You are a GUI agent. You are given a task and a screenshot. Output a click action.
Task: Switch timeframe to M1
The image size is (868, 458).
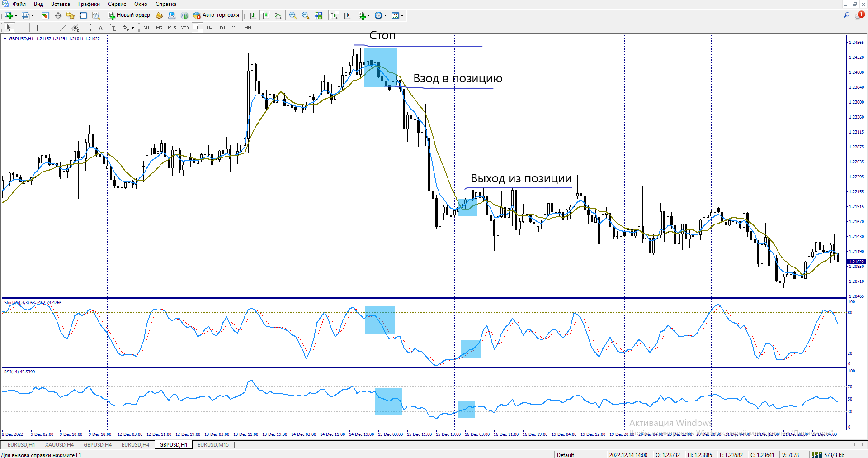coord(146,28)
